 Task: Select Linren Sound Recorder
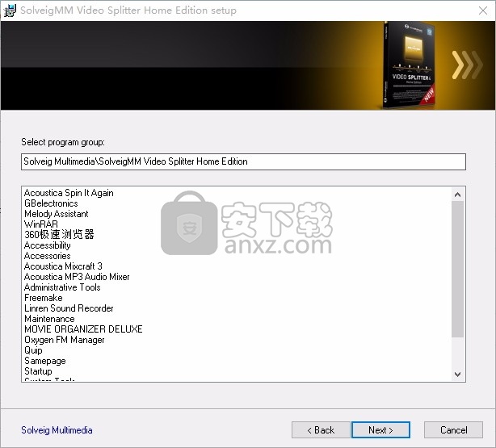click(69, 308)
